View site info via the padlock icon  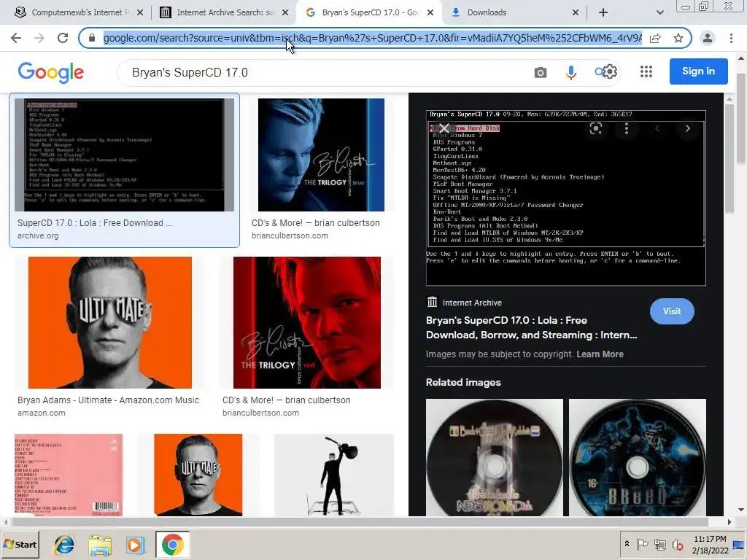(92, 38)
